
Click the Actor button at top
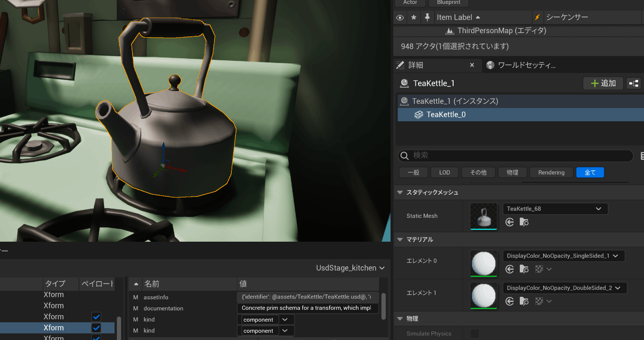pos(410,3)
